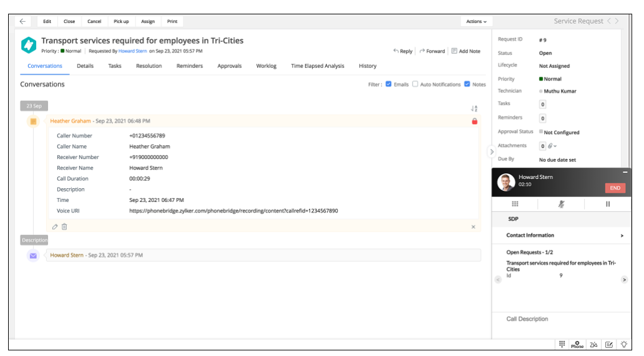644x356 pixels.
Task: Switch to the Resolution tab
Action: (x=149, y=66)
